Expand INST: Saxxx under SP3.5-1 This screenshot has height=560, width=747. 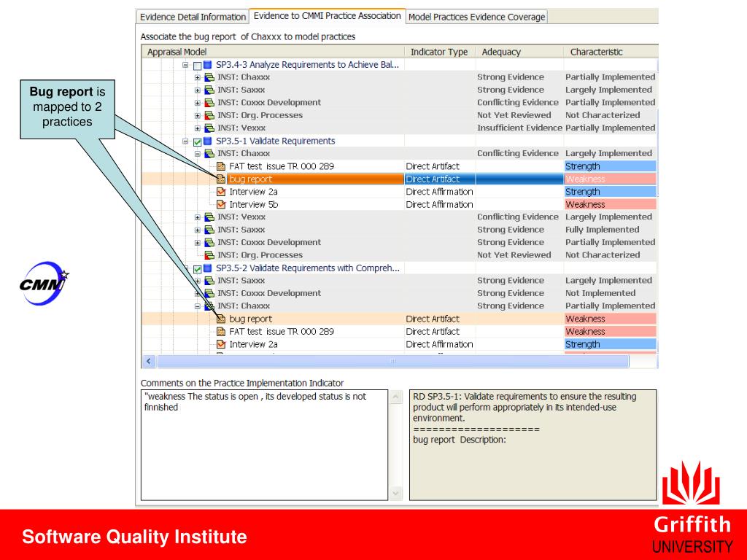tap(197, 230)
